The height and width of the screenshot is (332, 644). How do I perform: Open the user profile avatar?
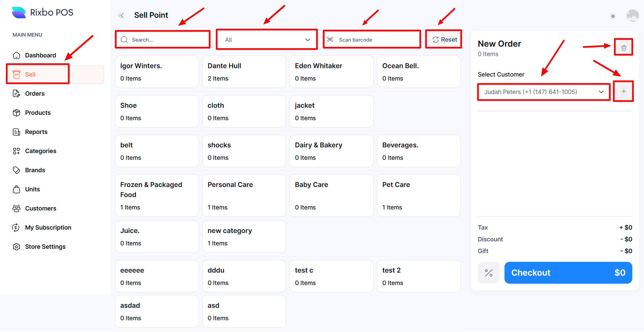[632, 15]
